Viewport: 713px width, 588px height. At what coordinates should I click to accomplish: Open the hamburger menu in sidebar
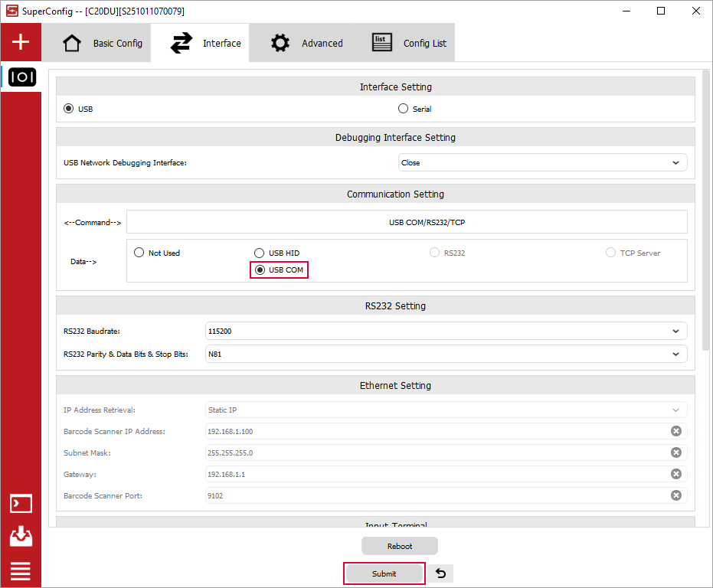click(x=21, y=570)
